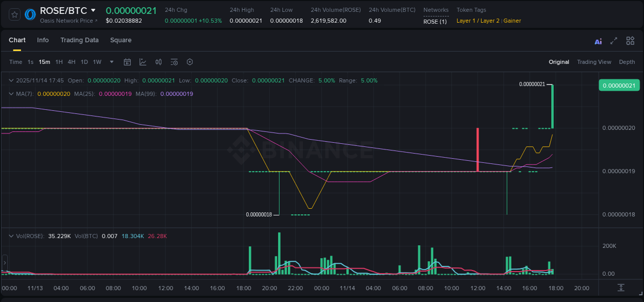Image resolution: width=644 pixels, height=302 pixels.
Task: Select the 1D timeframe
Action: pyautogui.click(x=84, y=61)
